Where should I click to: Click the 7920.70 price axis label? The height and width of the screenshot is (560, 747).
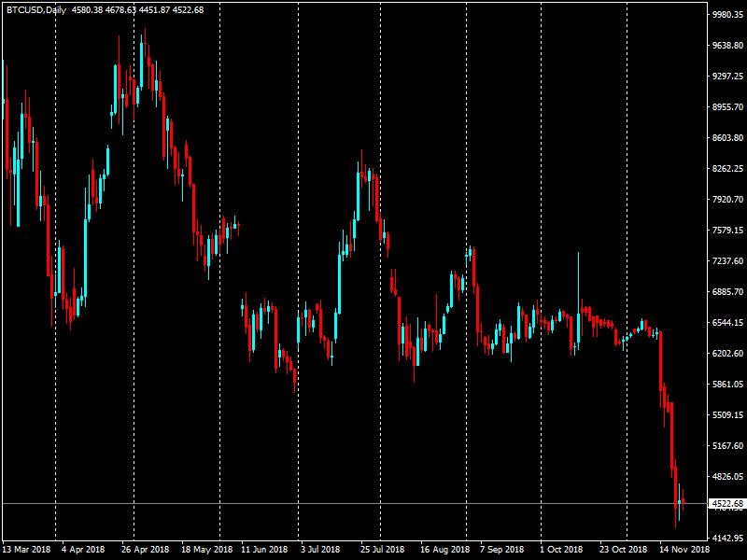click(728, 199)
